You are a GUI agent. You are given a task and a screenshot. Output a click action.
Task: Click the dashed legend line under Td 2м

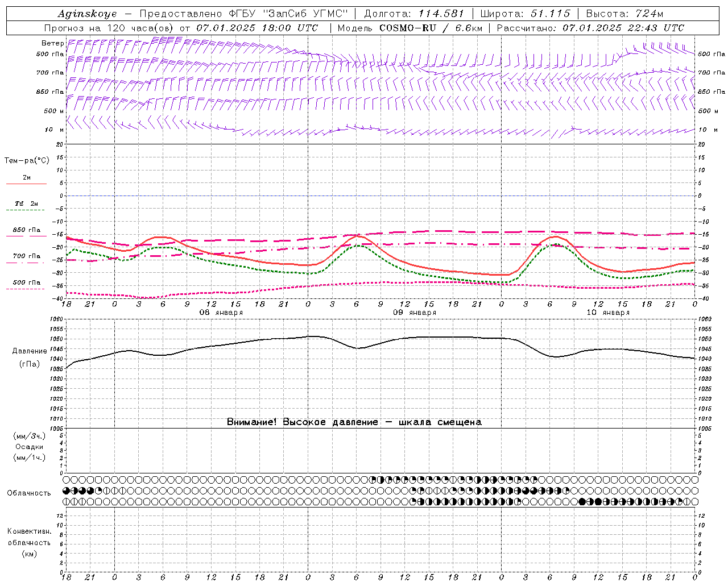26,210
